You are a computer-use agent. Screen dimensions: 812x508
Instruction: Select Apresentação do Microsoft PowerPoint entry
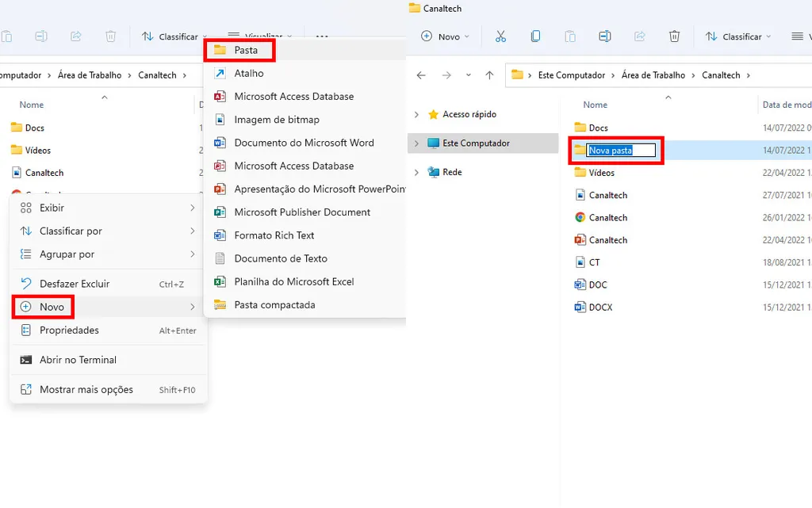point(319,189)
